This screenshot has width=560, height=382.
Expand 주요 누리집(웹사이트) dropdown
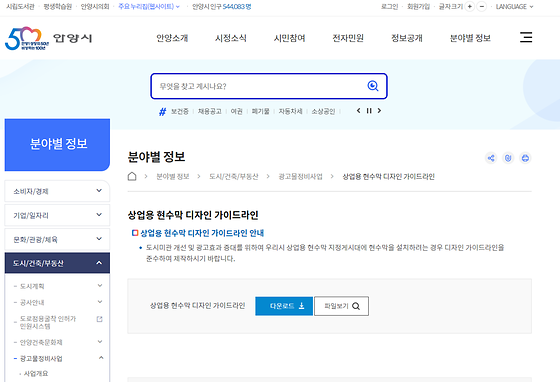click(x=149, y=6)
